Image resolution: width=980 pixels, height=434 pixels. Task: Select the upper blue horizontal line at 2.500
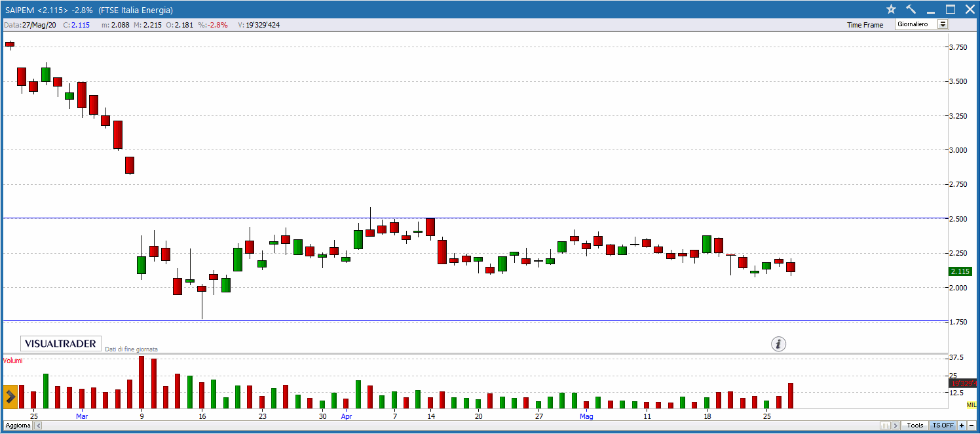pyautogui.click(x=474, y=218)
